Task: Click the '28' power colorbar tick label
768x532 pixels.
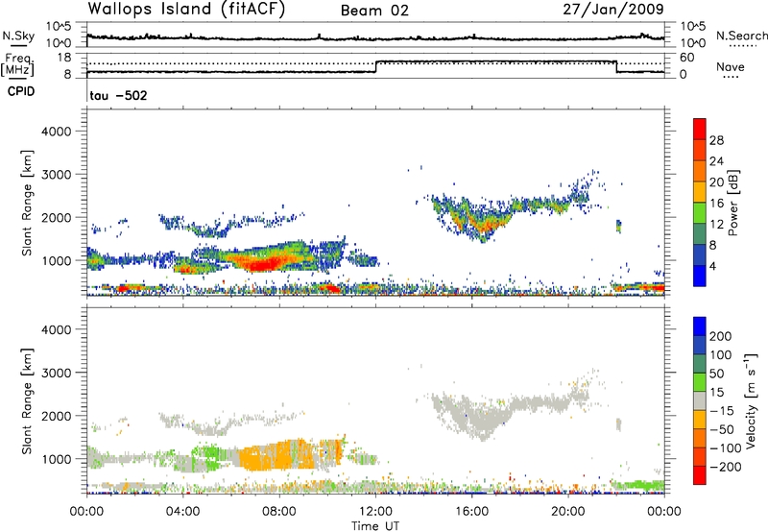Action: coord(716,140)
